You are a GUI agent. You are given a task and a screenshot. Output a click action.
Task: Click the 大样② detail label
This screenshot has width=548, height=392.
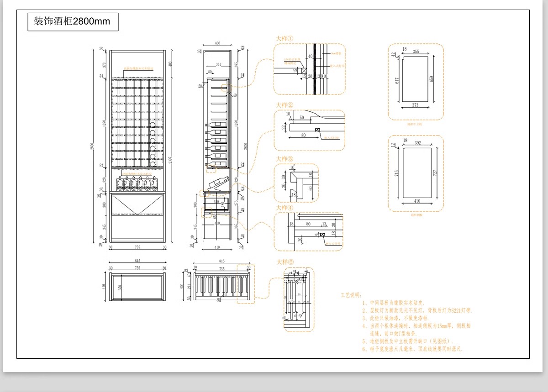285,105
